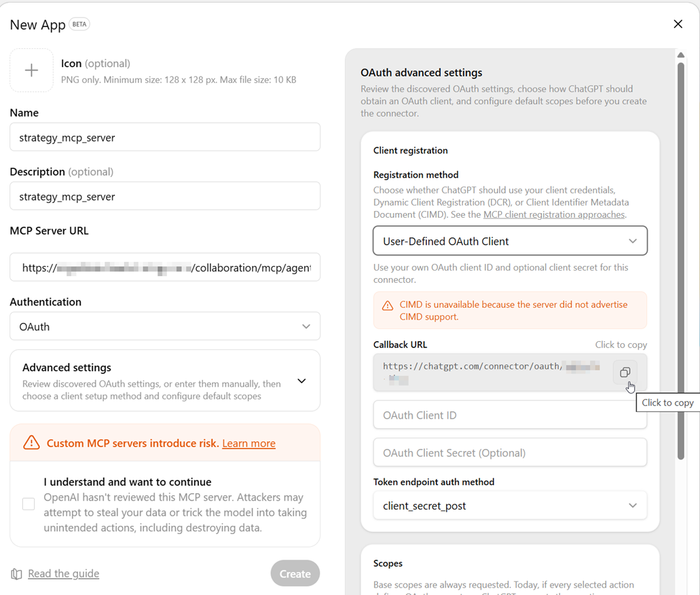Click the Create button
Screen dimensions: 700x595
pyautogui.click(x=295, y=574)
